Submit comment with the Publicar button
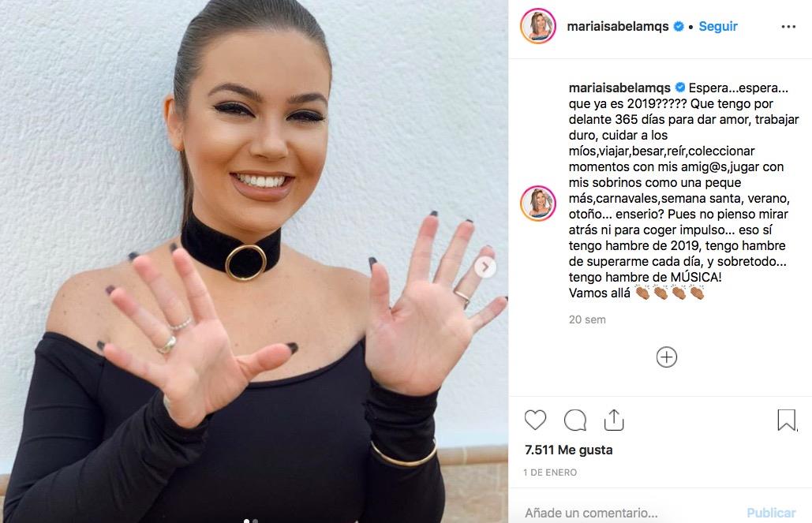Screen dimensions: 812x523 771,513
